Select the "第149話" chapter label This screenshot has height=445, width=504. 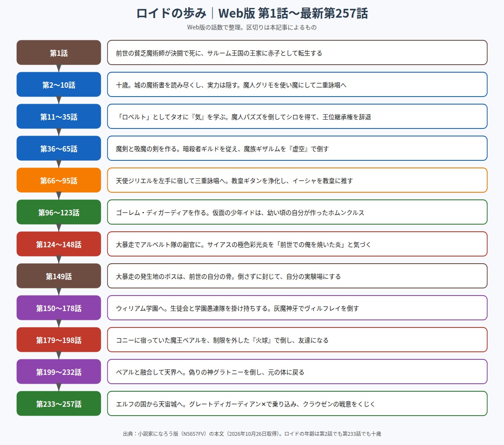pyautogui.click(x=59, y=276)
